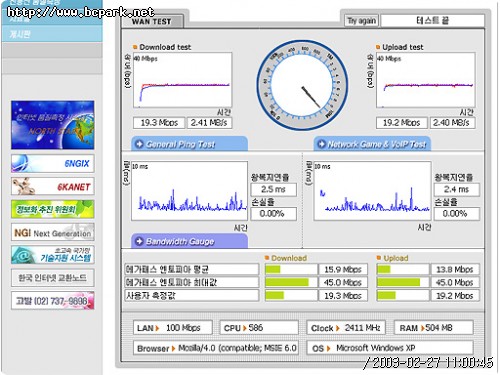Click the speedometer gauge dial

pos(302,85)
